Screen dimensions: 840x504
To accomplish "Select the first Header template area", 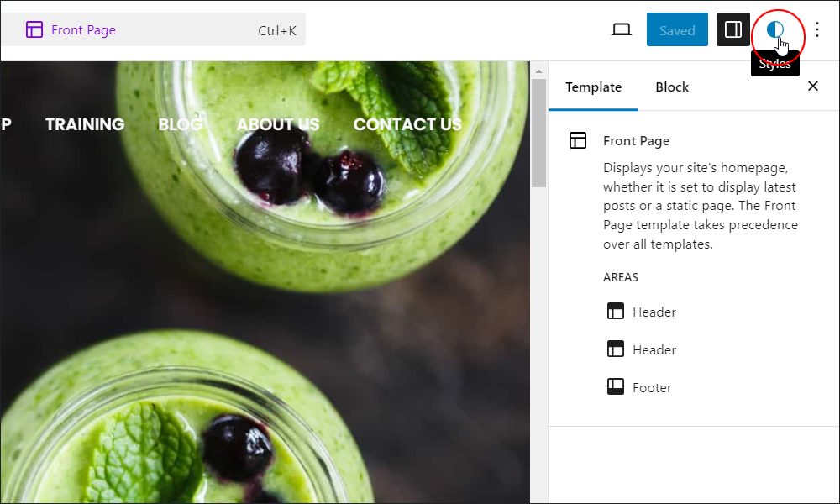I will coord(641,311).
